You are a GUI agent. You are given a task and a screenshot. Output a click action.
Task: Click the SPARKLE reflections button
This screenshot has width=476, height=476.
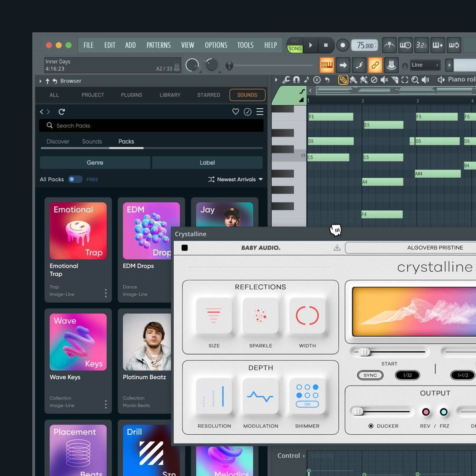[x=261, y=316]
